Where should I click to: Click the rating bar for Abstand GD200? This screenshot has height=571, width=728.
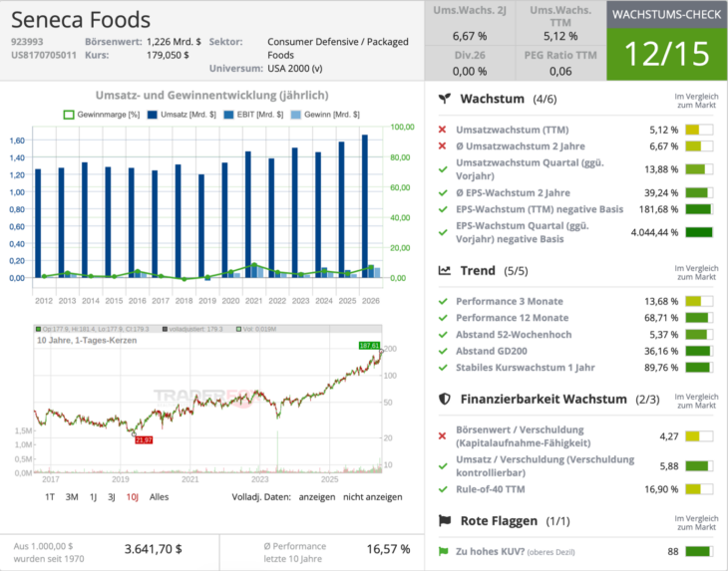(699, 351)
